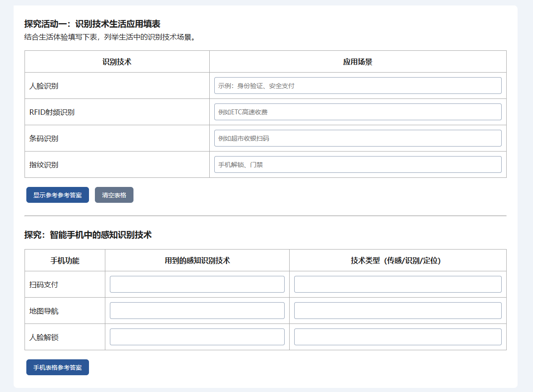
Task: Select the 扫码支付 technology type input
Action: point(398,284)
